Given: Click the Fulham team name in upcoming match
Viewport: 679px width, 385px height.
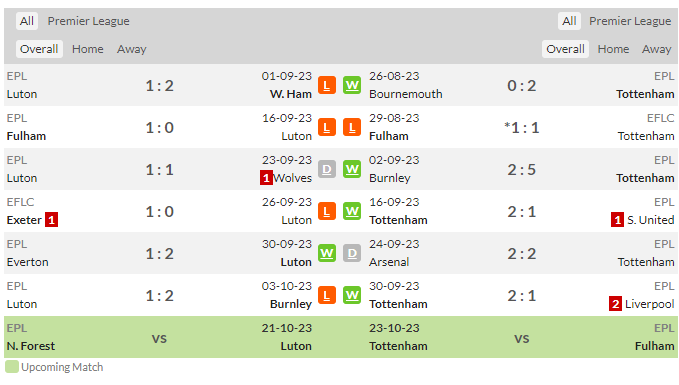Looking at the screenshot, I should click(654, 346).
